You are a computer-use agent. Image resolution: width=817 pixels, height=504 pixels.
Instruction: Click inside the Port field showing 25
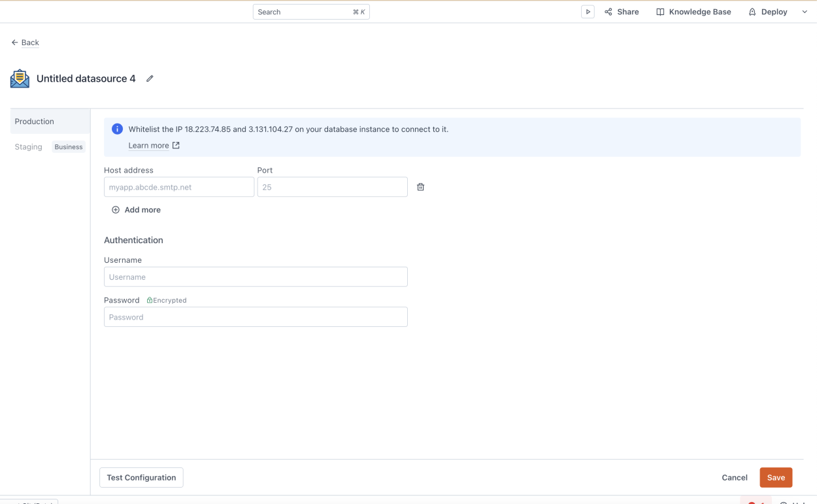point(332,187)
